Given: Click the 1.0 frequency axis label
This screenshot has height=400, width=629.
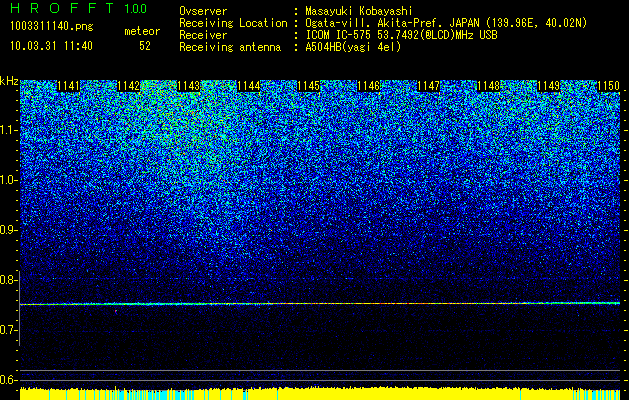Looking at the screenshot, I should 7,180.
